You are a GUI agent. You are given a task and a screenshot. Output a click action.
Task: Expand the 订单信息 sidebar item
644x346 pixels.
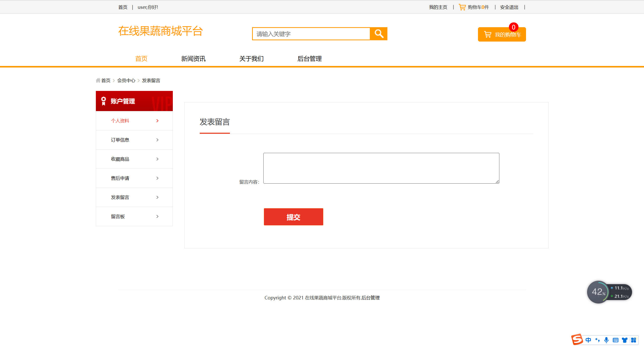(158, 140)
